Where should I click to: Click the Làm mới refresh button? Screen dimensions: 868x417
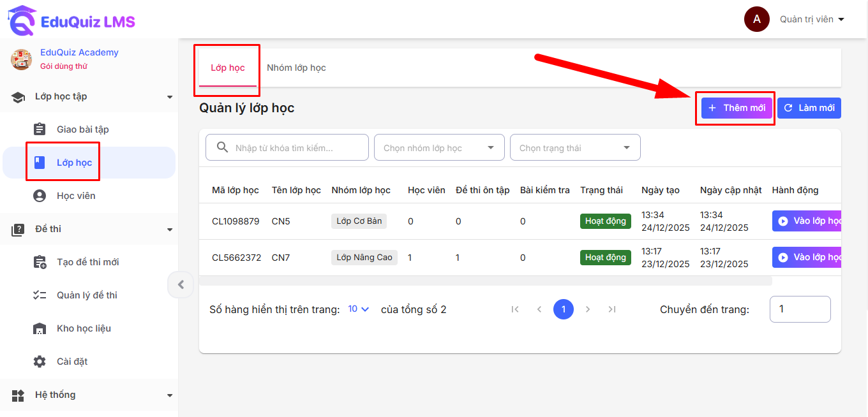point(809,108)
